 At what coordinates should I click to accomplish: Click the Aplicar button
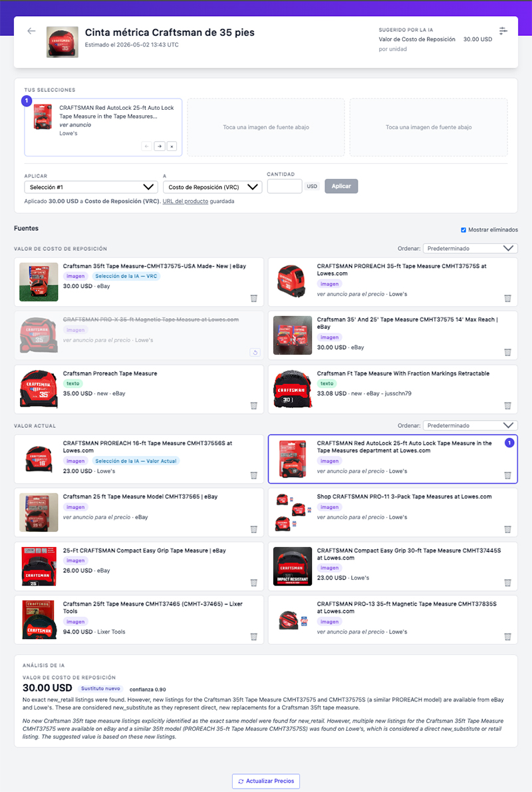341,186
